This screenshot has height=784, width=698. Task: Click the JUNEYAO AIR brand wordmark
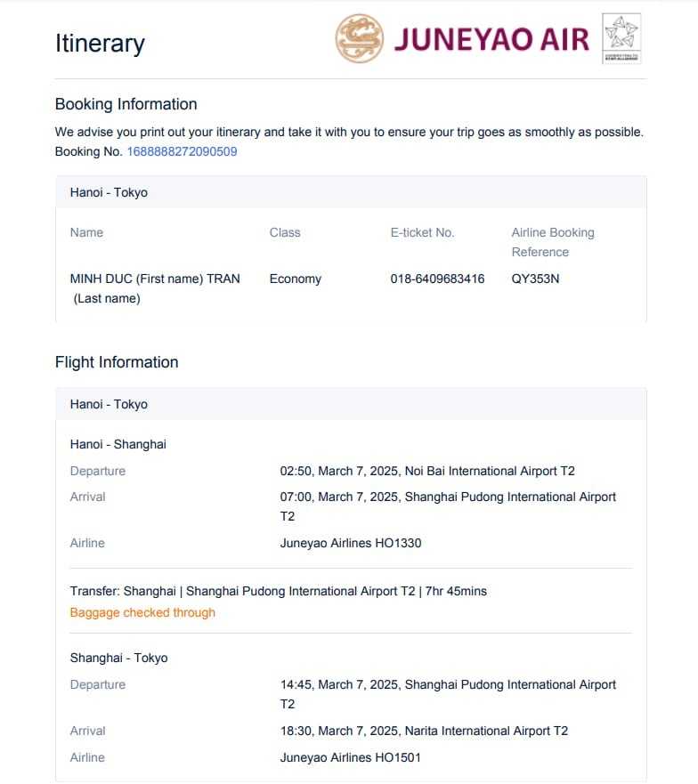pyautogui.click(x=491, y=40)
